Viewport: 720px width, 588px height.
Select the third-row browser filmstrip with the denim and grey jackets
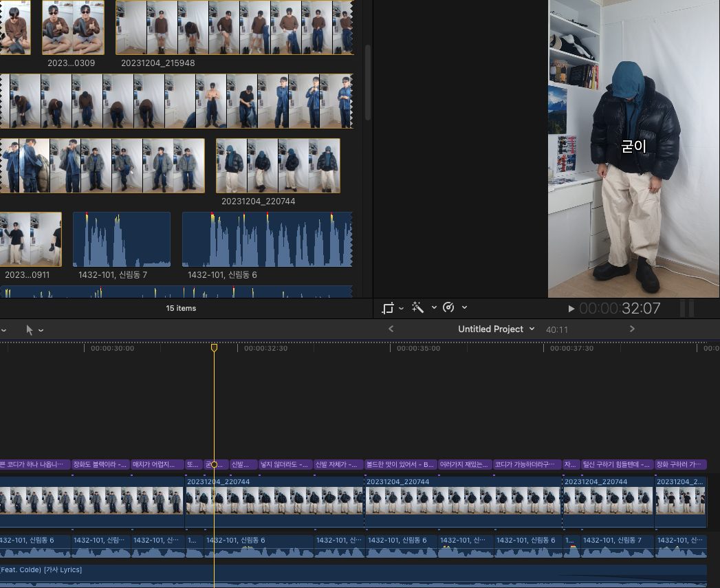(x=102, y=166)
